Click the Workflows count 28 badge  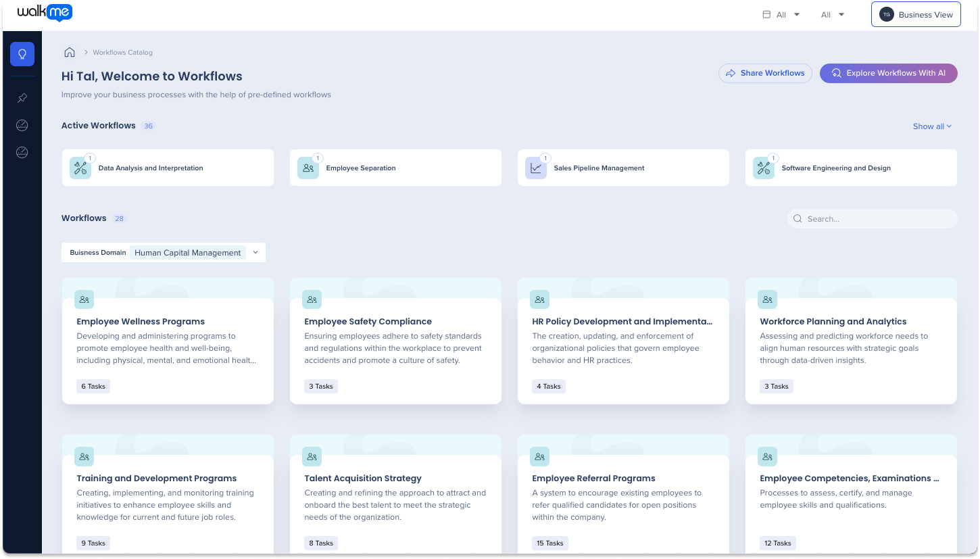[119, 219]
